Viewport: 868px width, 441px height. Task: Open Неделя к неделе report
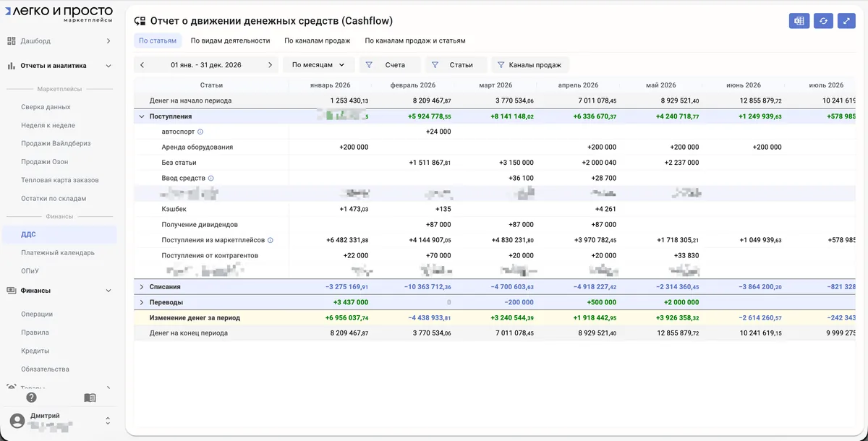click(48, 125)
